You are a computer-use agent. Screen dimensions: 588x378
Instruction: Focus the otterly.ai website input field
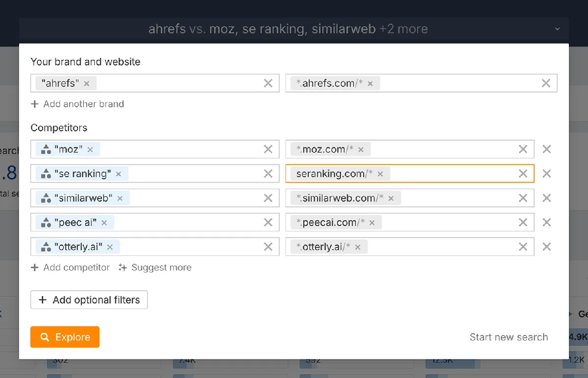pos(410,247)
